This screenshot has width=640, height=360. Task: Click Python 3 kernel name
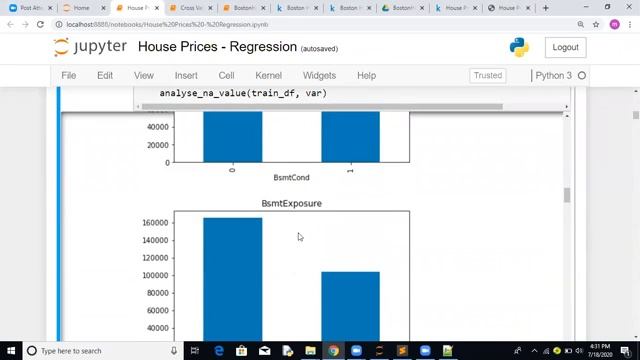tap(553, 76)
